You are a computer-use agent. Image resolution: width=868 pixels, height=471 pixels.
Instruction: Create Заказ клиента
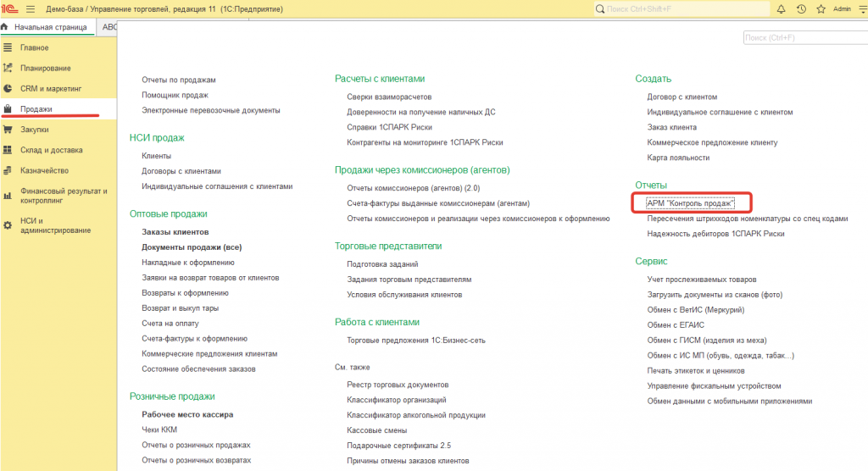[672, 127]
